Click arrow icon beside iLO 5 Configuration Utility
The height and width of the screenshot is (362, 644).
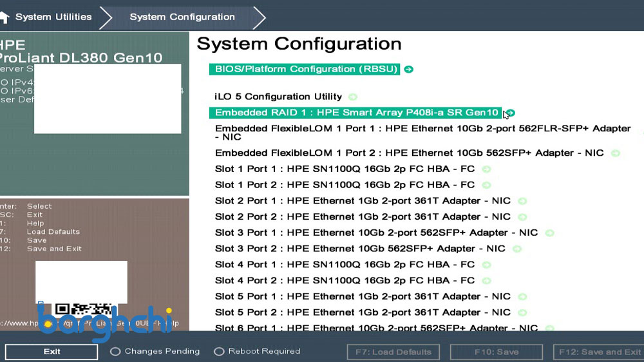[x=352, y=97]
